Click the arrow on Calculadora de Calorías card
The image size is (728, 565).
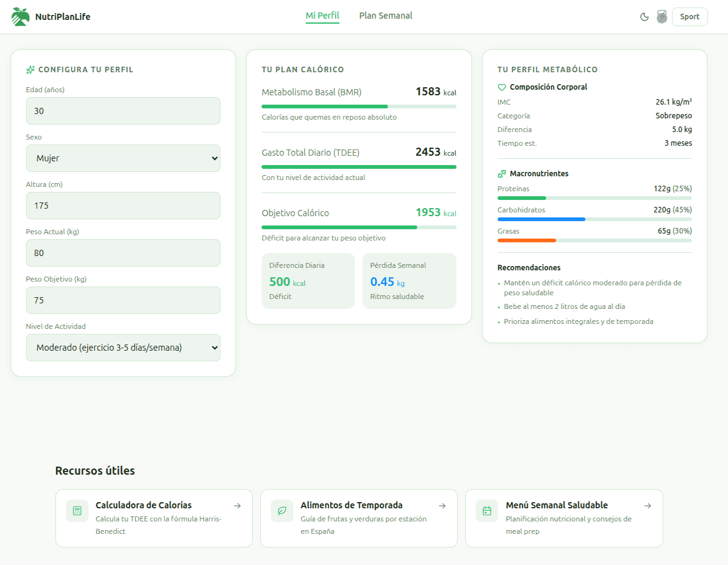pos(237,506)
